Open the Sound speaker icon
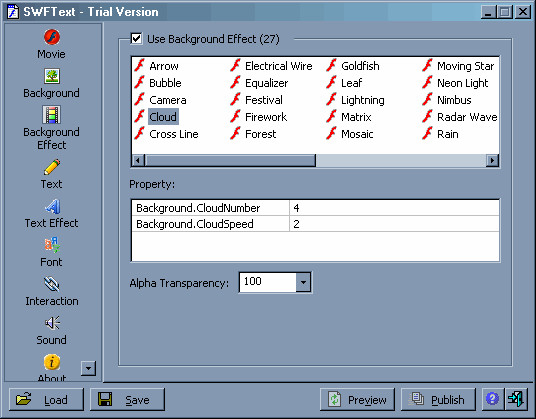 52,323
